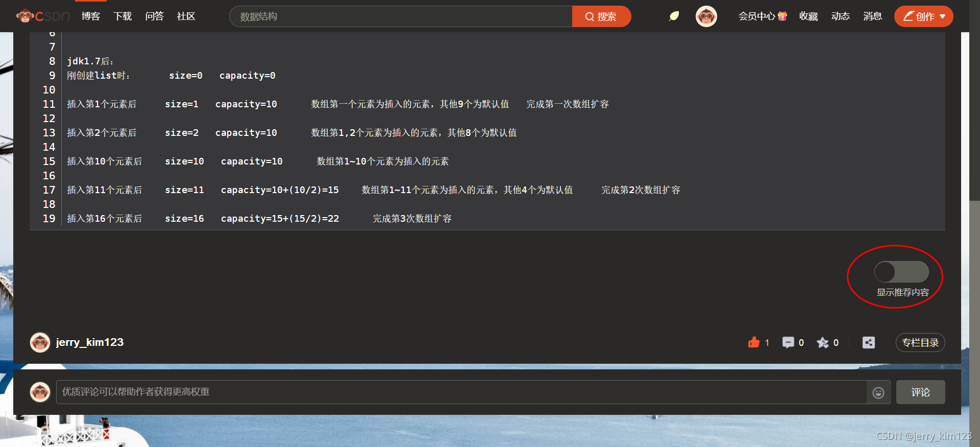
Task: Click the 专栏目录 button
Action: [920, 342]
